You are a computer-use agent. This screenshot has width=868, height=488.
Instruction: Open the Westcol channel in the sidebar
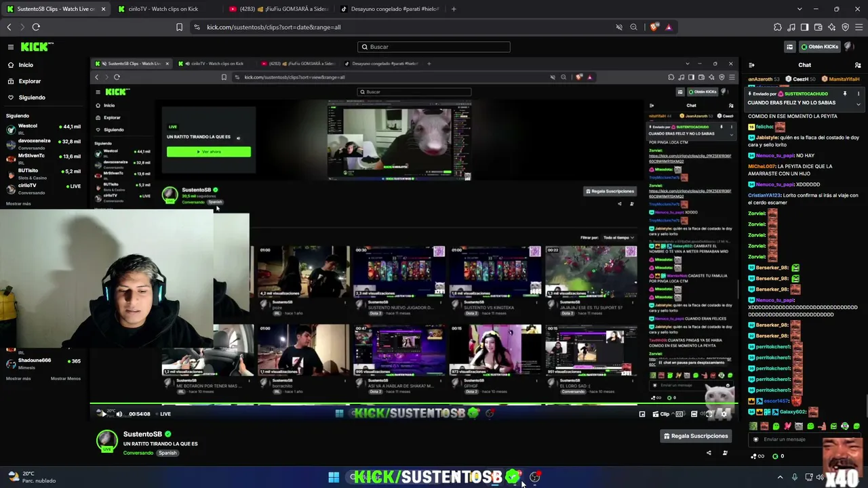pyautogui.click(x=43, y=128)
